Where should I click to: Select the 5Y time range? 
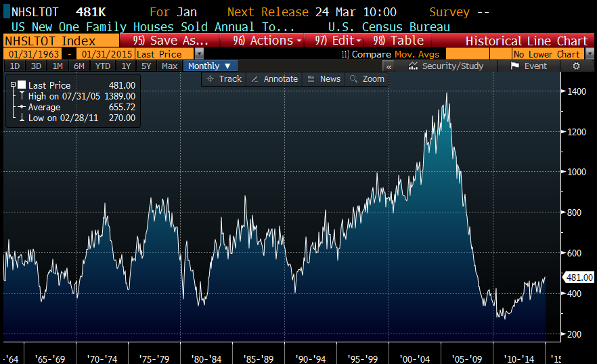pos(146,66)
